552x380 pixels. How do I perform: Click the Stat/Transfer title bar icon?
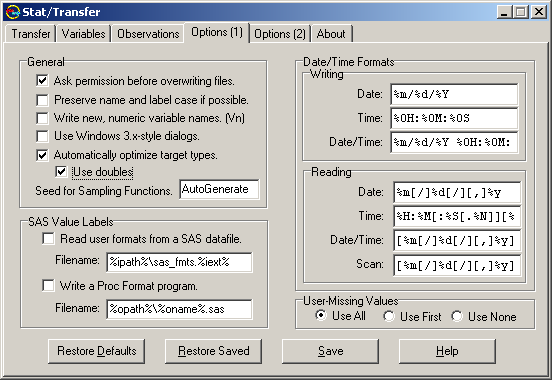point(13,12)
